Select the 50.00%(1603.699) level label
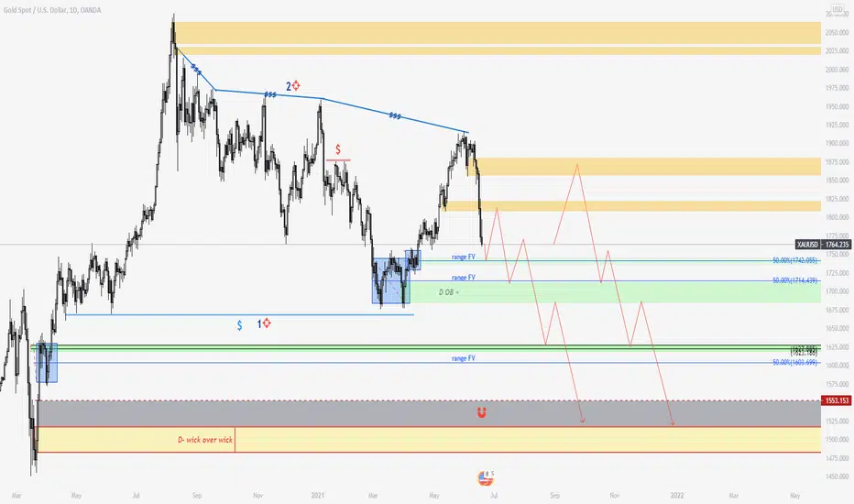 [x=795, y=362]
